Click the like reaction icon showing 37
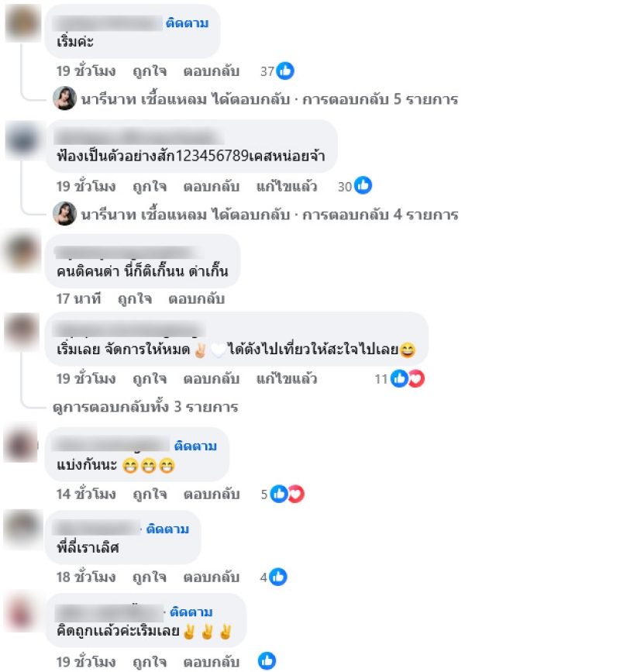 pos(285,71)
